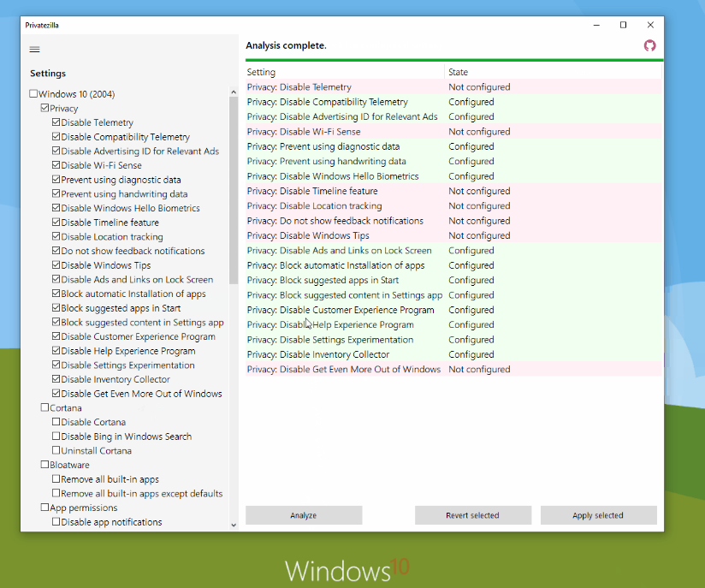
Task: Uncheck Disable Get Even More Out of Windows
Action: coord(56,393)
